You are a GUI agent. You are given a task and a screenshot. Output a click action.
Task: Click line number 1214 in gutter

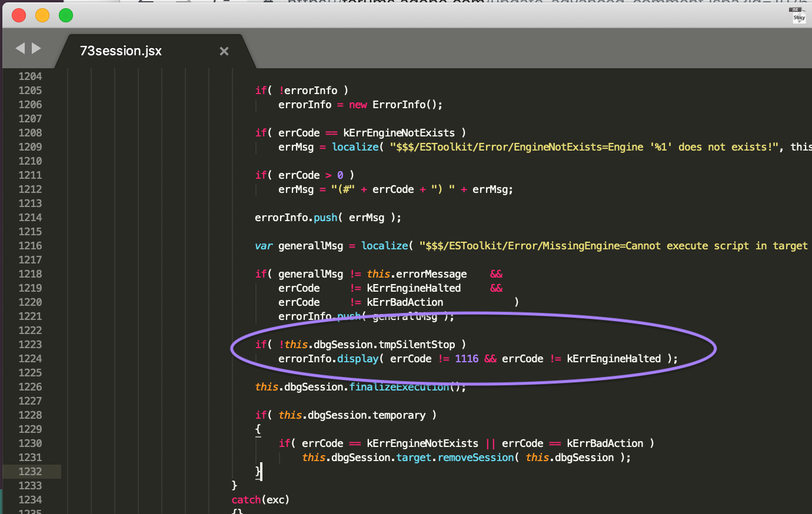(30, 218)
